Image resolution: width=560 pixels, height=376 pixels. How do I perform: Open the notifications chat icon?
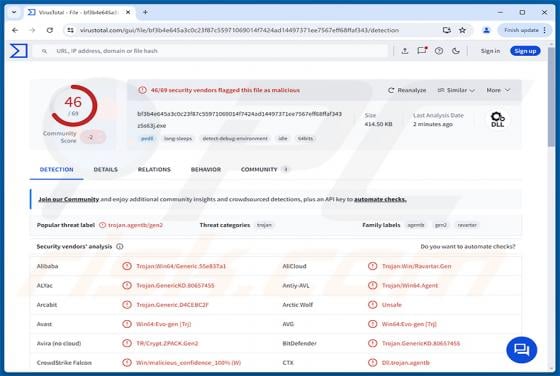click(422, 51)
